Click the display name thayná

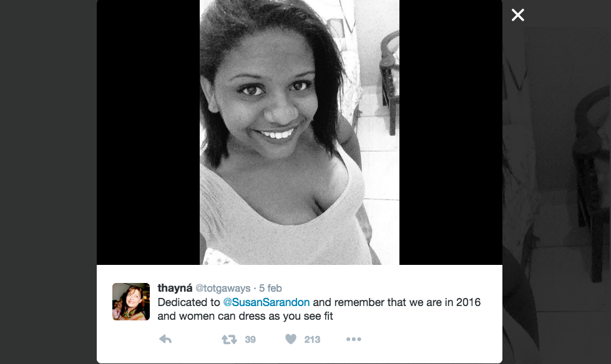click(175, 288)
